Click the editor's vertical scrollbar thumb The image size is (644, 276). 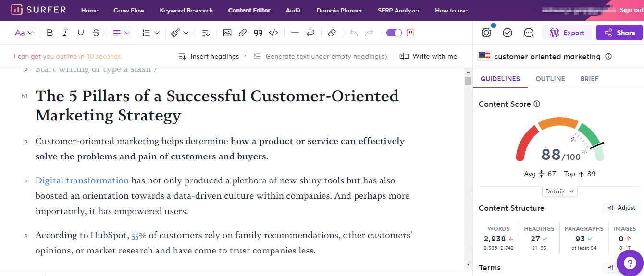[468, 81]
